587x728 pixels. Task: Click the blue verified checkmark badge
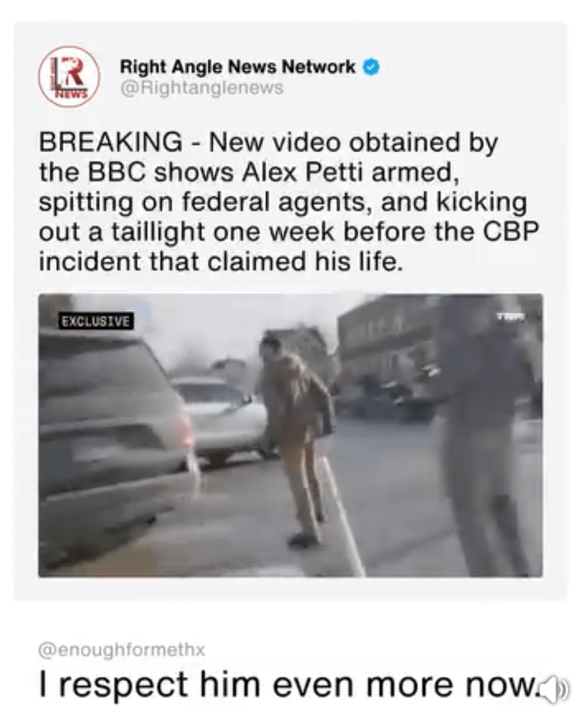coord(371,67)
